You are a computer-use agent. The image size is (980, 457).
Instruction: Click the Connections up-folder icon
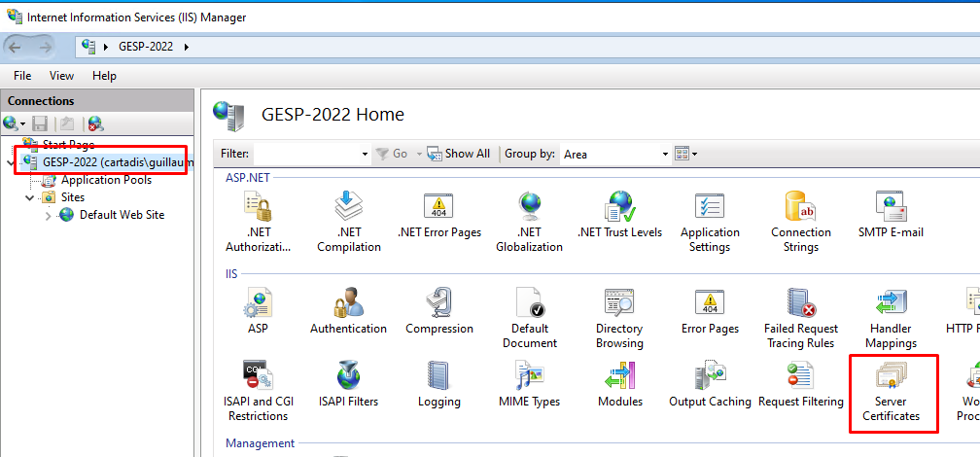click(x=67, y=123)
